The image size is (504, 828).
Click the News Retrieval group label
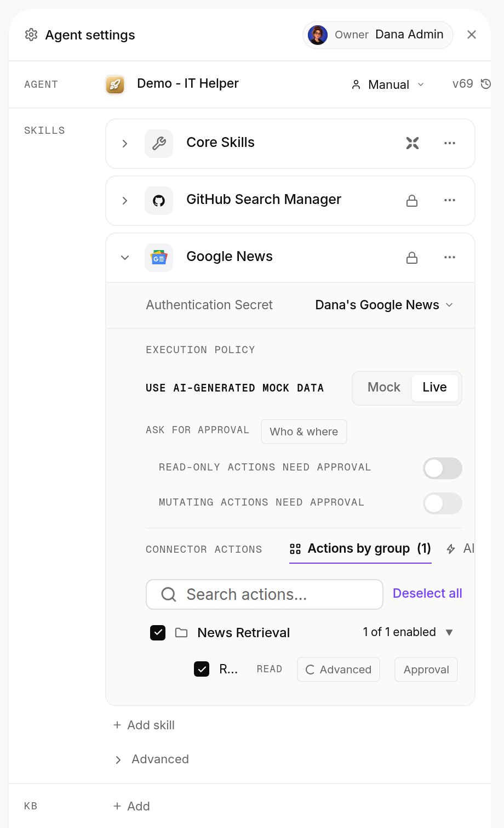pyautogui.click(x=244, y=633)
